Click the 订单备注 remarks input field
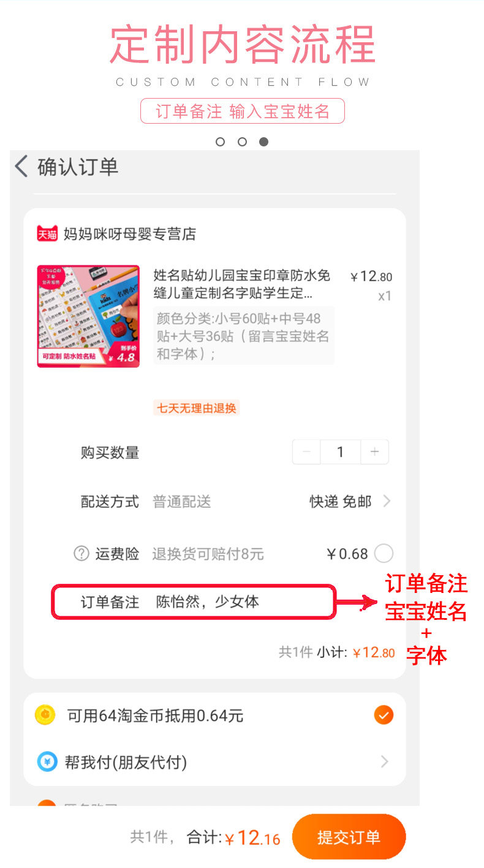Viewport: 484px width, 868px height. tap(194, 602)
